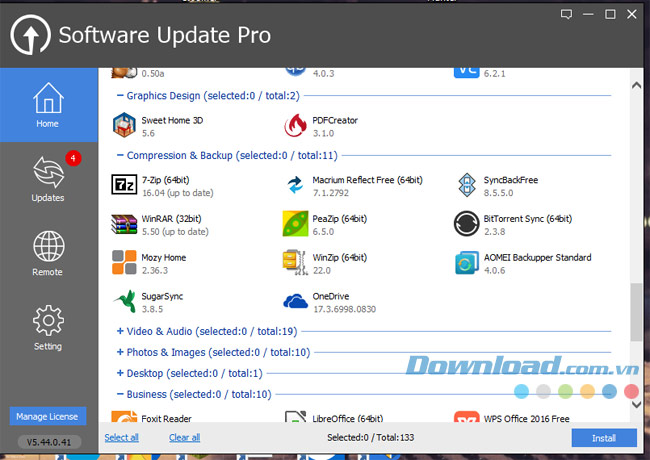Click the Selected:0 / Total:133 status text
The width and height of the screenshot is (650, 460).
[371, 438]
